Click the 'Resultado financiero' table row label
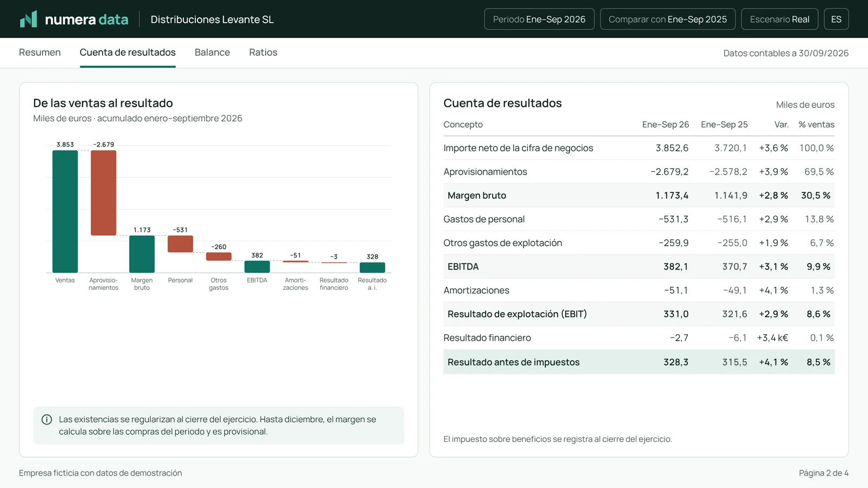Screen dimensions: 868x488 point(487,338)
